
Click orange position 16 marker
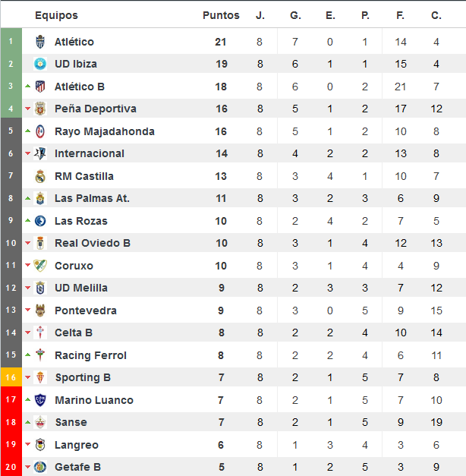pyautogui.click(x=11, y=377)
